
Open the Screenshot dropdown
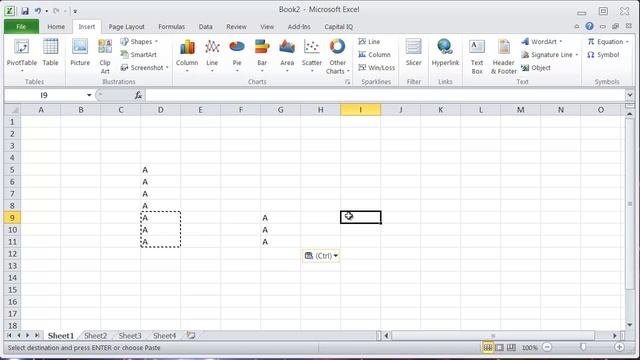click(144, 68)
